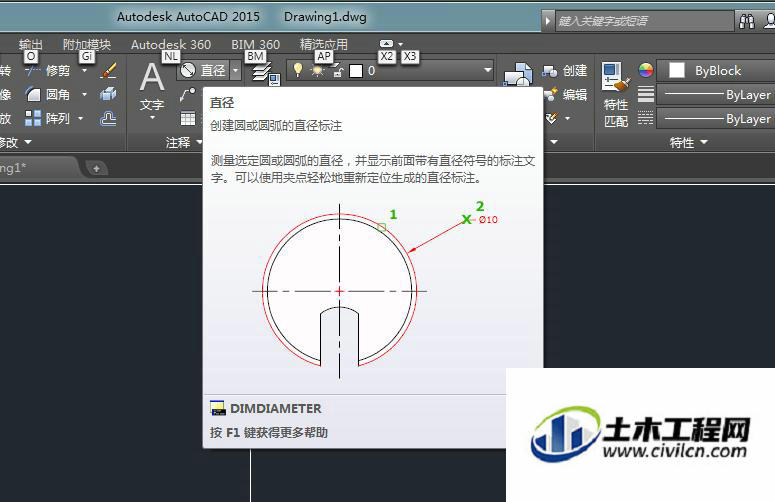Toggle layer 0 lock padlock icon

(338, 71)
